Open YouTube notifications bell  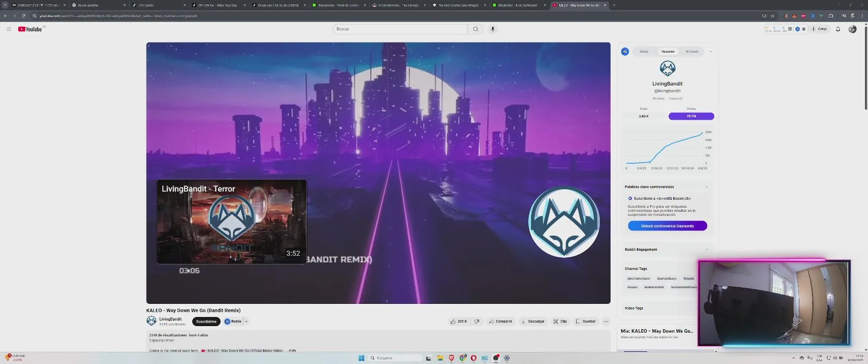click(838, 29)
